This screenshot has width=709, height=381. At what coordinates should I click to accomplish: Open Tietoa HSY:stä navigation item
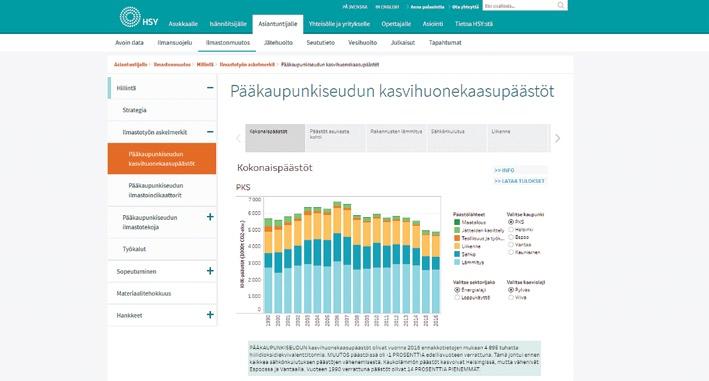[474, 24]
